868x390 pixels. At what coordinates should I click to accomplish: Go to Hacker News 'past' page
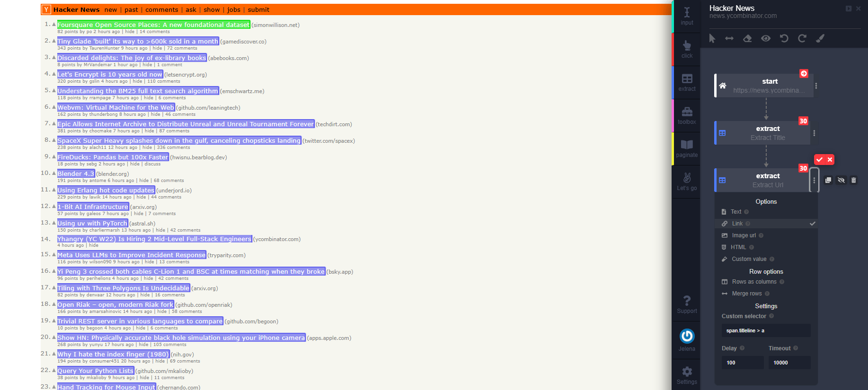pyautogui.click(x=132, y=9)
